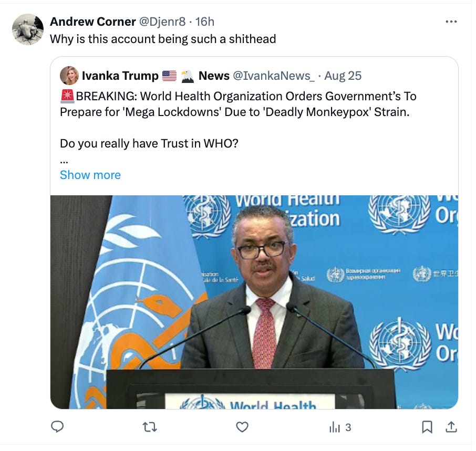Open the 16h timestamp permalink

(204, 22)
